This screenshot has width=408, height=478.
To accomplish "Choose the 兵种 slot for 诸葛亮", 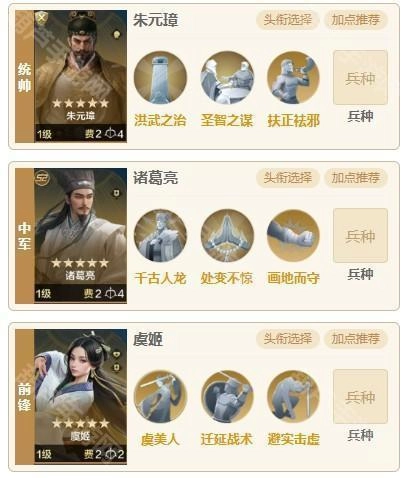I will (x=360, y=236).
